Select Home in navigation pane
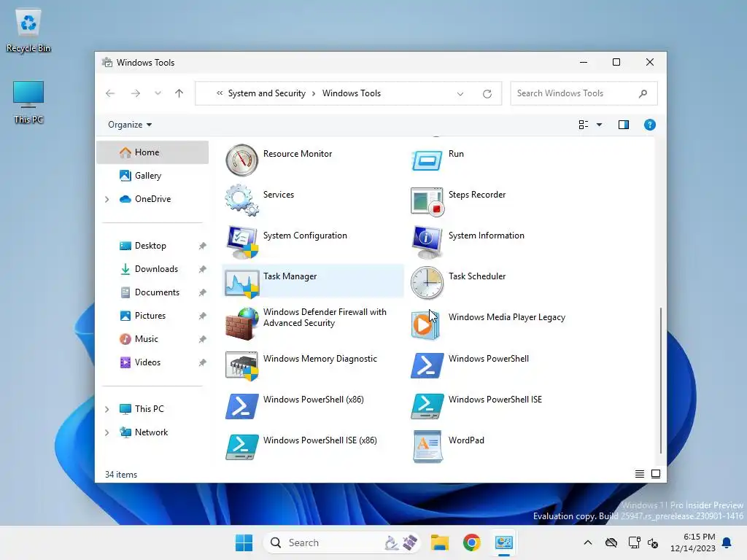This screenshot has height=560, width=747. (x=152, y=152)
